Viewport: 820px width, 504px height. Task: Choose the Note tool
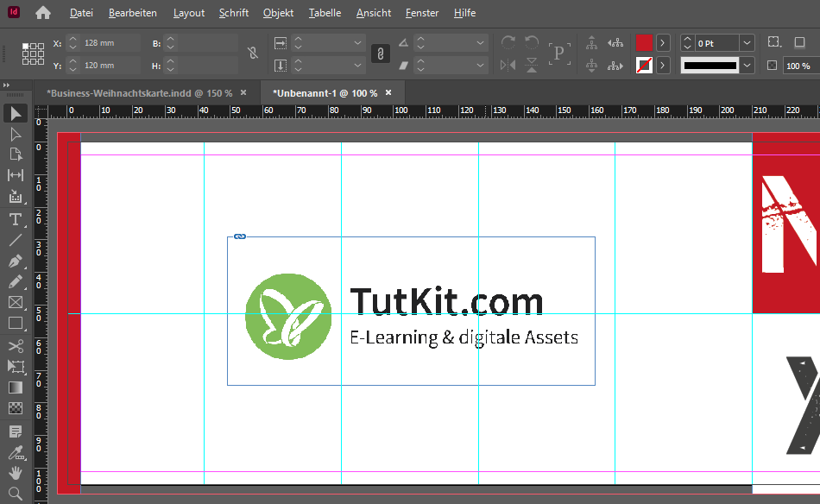16,432
